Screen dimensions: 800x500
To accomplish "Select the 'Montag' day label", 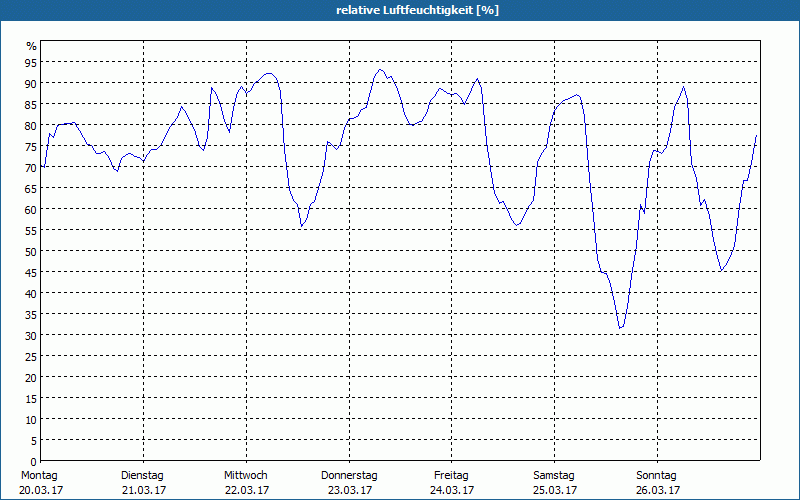I will click(x=39, y=475).
